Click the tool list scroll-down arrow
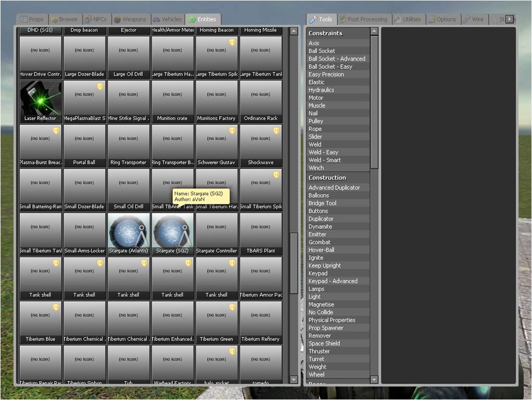This screenshot has height=400, width=532. (374, 380)
